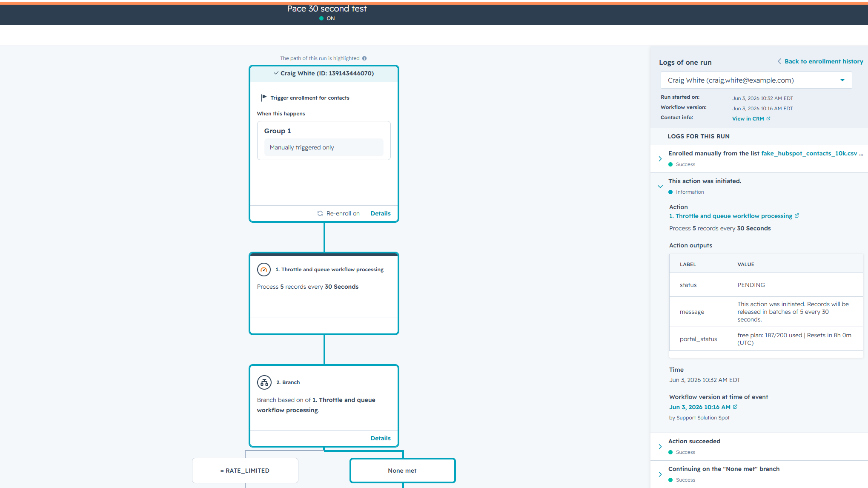Click the Craig White ID header on trigger card
This screenshot has height=488, width=868.
click(x=324, y=73)
